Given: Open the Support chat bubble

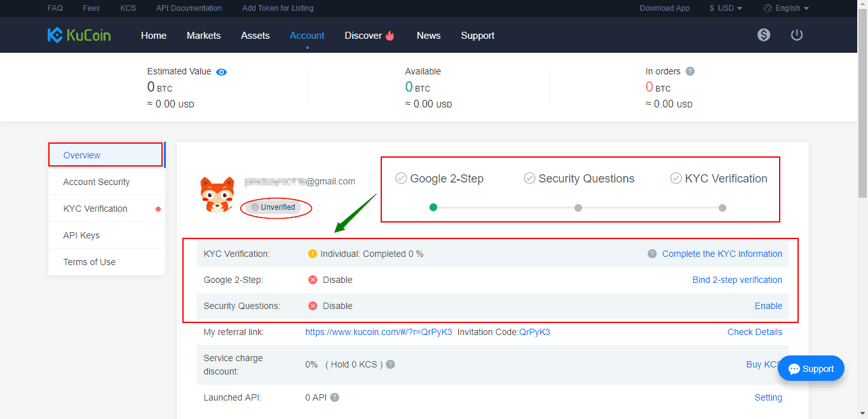Looking at the screenshot, I should tap(811, 369).
